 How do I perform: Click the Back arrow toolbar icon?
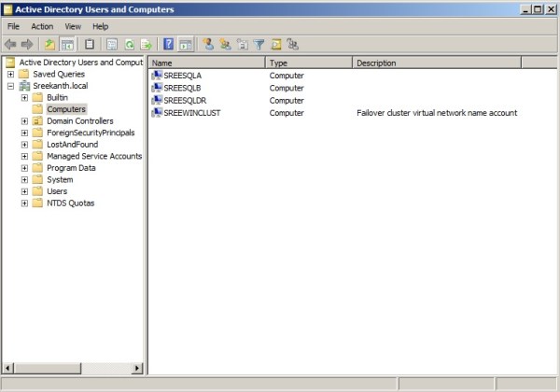click(10, 44)
